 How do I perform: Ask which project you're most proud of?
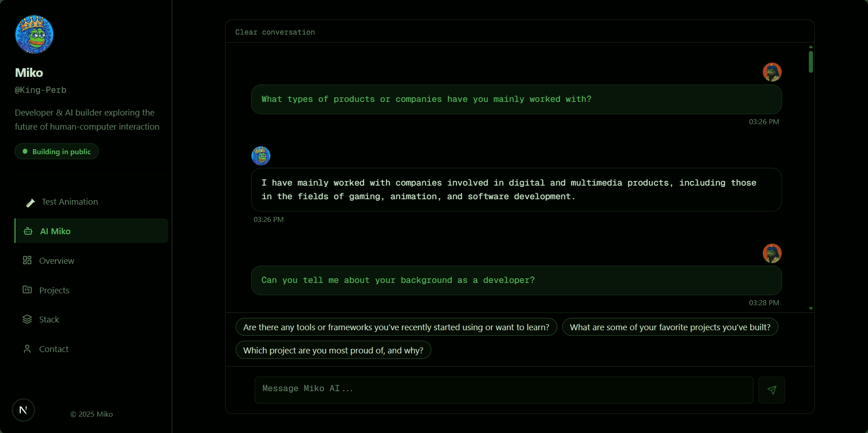(333, 350)
